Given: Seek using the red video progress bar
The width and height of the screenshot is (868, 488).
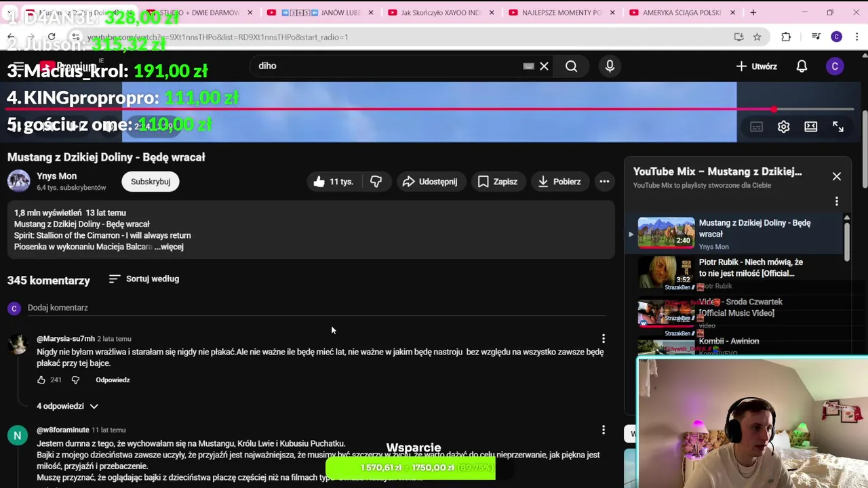Looking at the screenshot, I should click(430, 108).
